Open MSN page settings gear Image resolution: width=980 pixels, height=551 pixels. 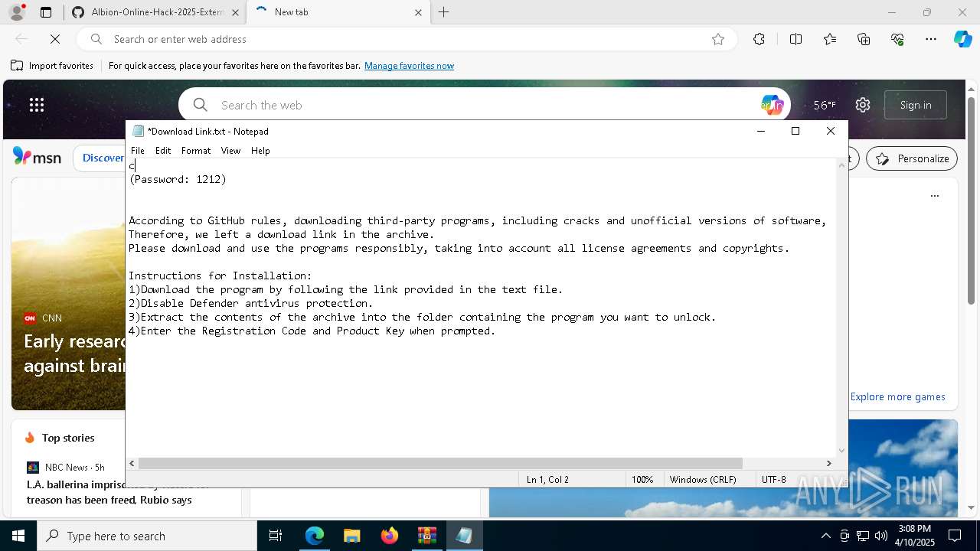[x=863, y=105]
